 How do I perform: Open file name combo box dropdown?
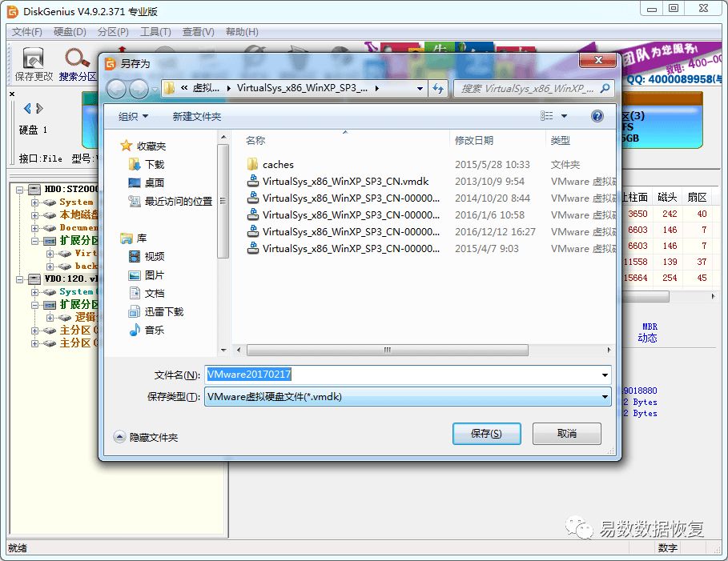605,375
